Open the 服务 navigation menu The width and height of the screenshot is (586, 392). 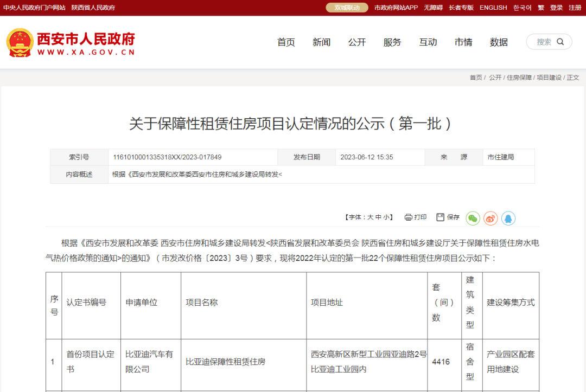(392, 42)
